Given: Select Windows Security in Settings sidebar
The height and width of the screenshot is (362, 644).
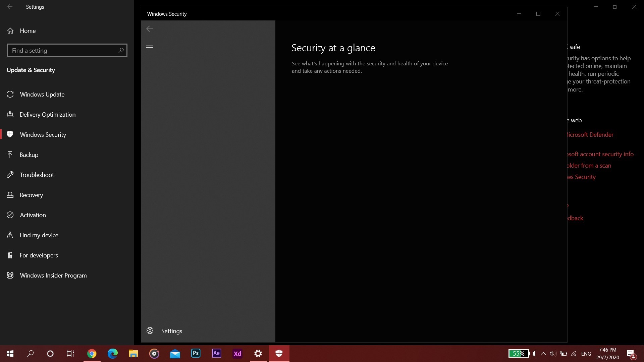Looking at the screenshot, I should click(67, 134).
